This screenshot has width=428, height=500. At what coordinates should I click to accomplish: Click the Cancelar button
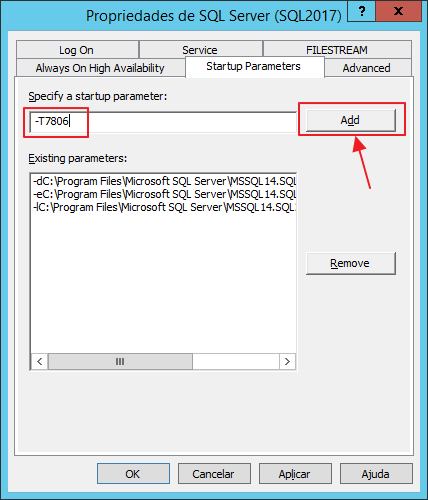[x=214, y=474]
